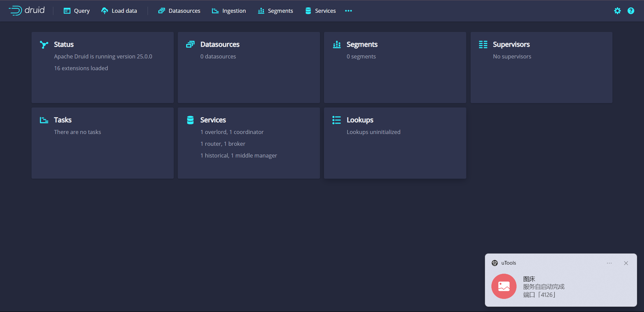Click 1 router, 1 broker text
Screen dimensions: 644x312
[223, 144]
